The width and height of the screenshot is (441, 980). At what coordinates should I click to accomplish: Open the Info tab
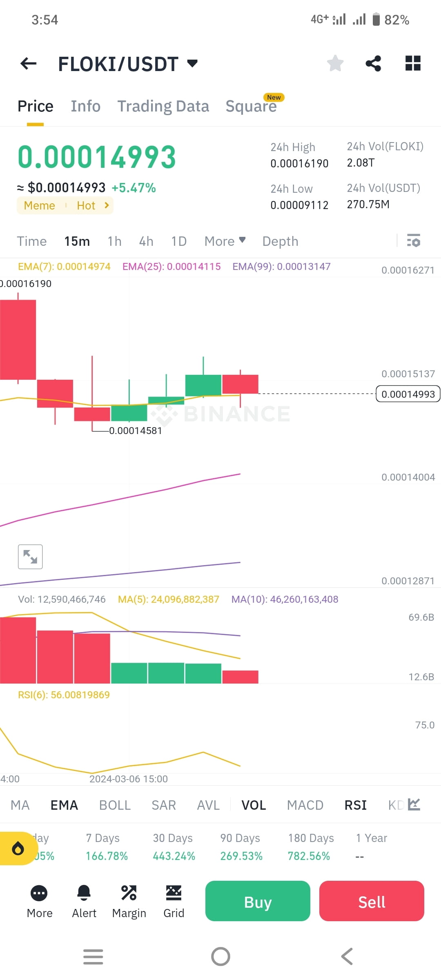(x=85, y=106)
